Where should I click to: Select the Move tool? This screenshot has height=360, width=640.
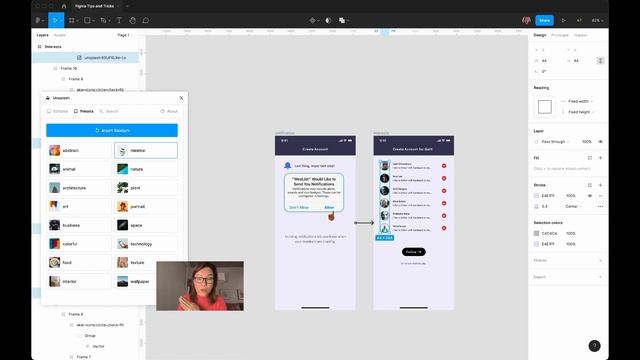click(x=54, y=20)
